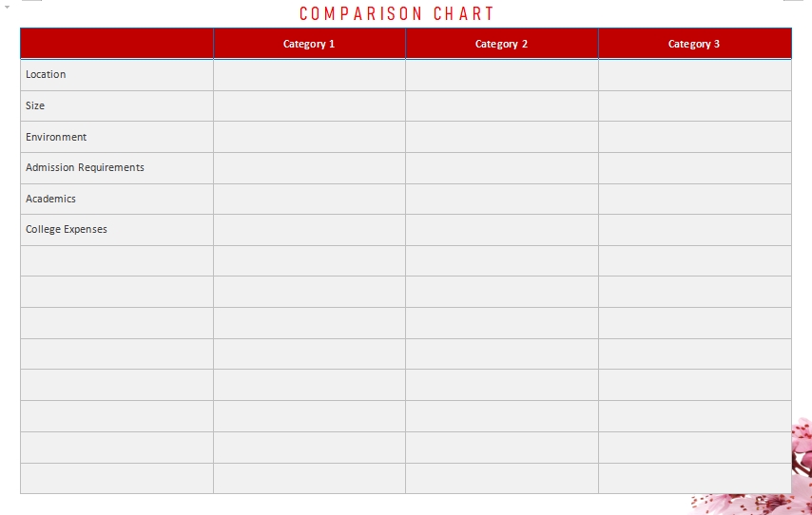Select the Category 3 header cell
812x515 pixels.
click(x=694, y=44)
